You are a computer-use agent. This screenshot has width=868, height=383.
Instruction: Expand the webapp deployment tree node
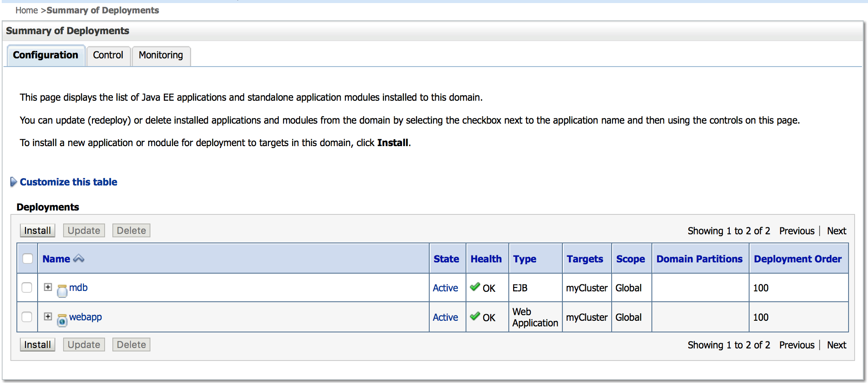48,316
